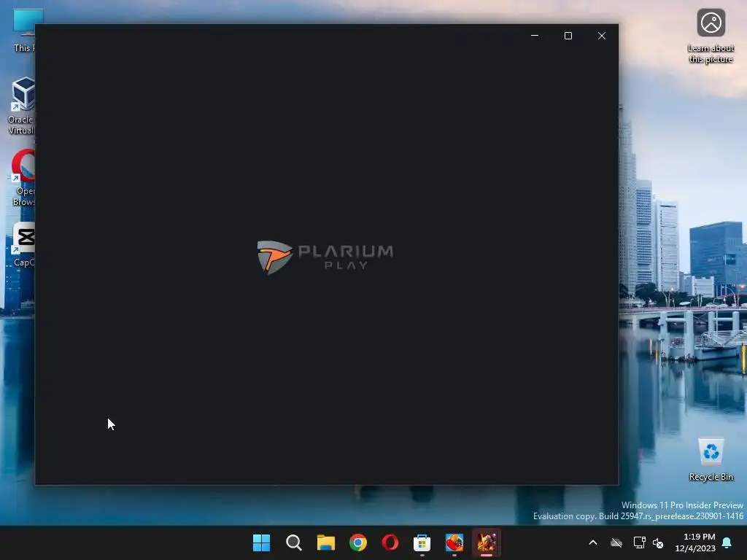This screenshot has width=747, height=560.
Task: Click the OneDrive cloud tray icon
Action: (616, 542)
